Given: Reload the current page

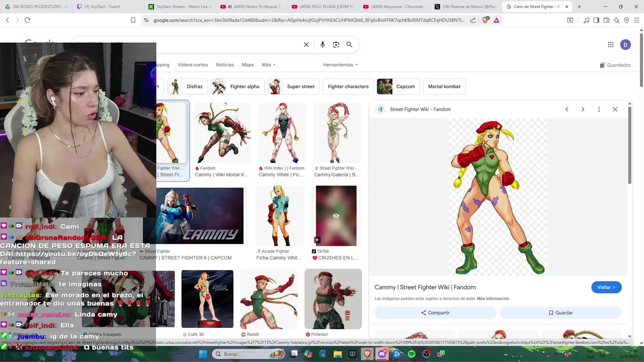Looking at the screenshot, I should [27, 20].
